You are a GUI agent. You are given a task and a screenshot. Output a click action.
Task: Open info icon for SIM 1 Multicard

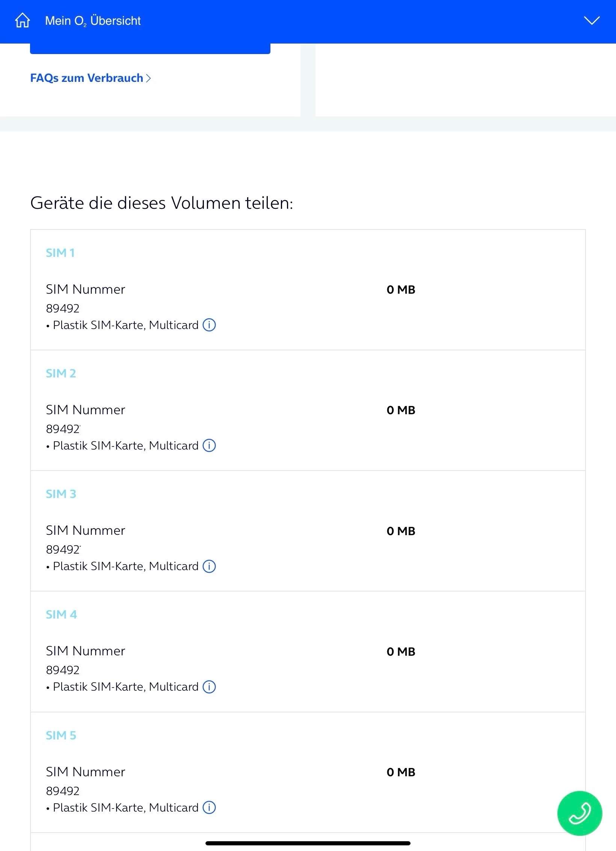(x=209, y=325)
